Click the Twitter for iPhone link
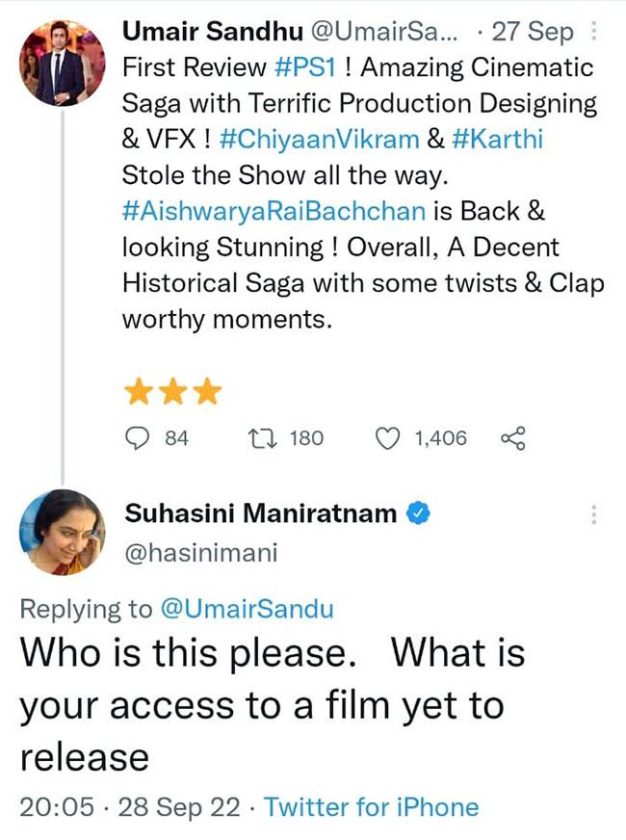 point(371,806)
